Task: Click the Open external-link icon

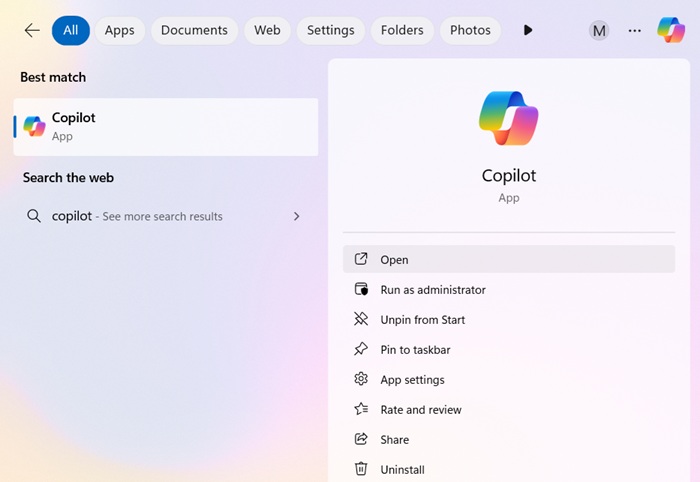Action: point(361,259)
